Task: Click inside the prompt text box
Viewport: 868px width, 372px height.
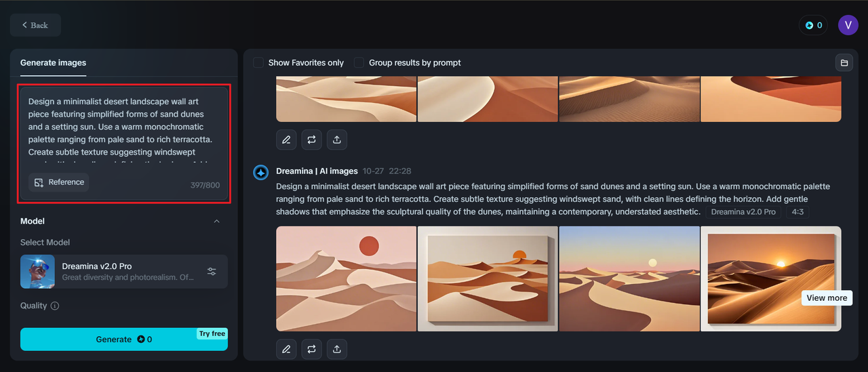Action: [x=124, y=127]
